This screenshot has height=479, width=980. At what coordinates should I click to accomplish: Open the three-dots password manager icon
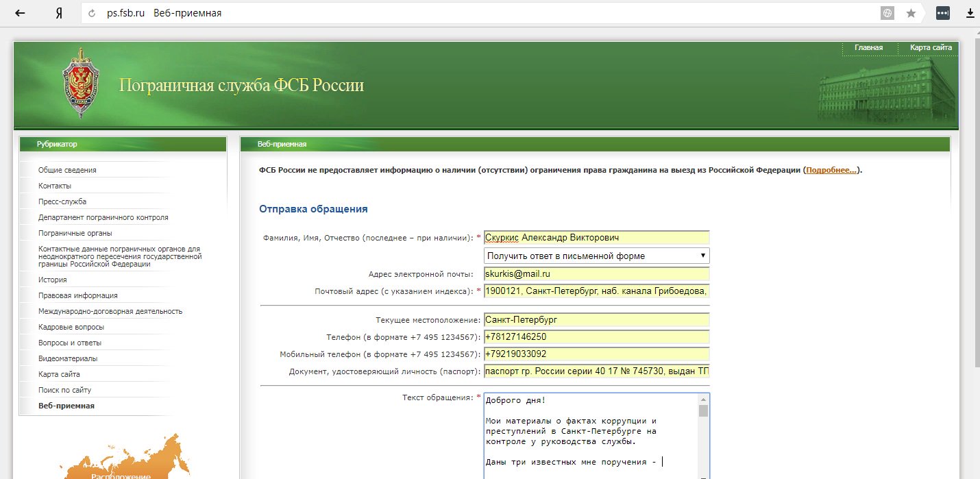pos(943,13)
